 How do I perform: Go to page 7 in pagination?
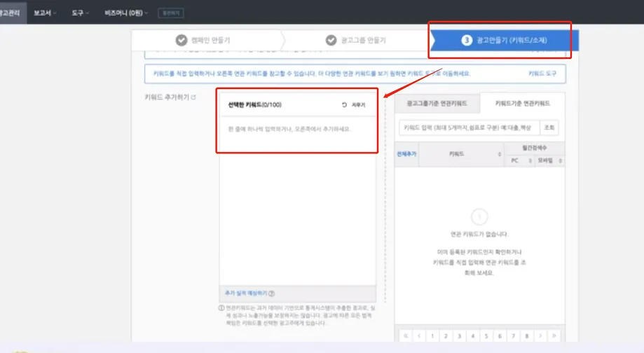(513, 335)
